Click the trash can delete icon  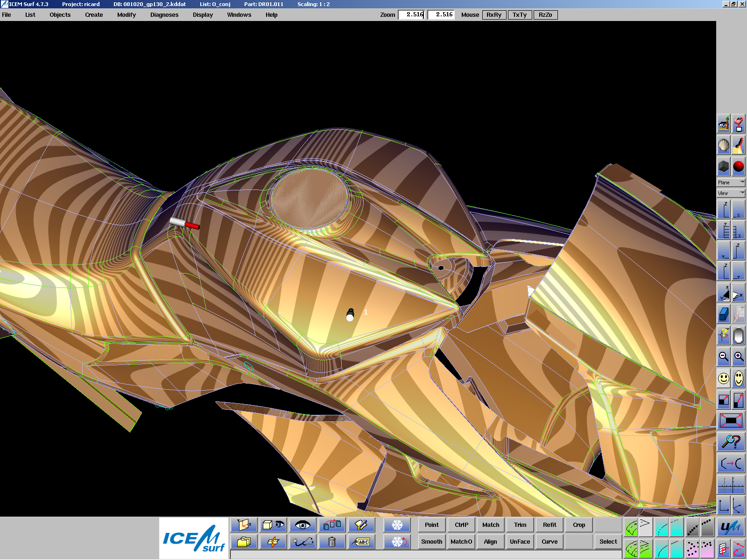(x=332, y=541)
